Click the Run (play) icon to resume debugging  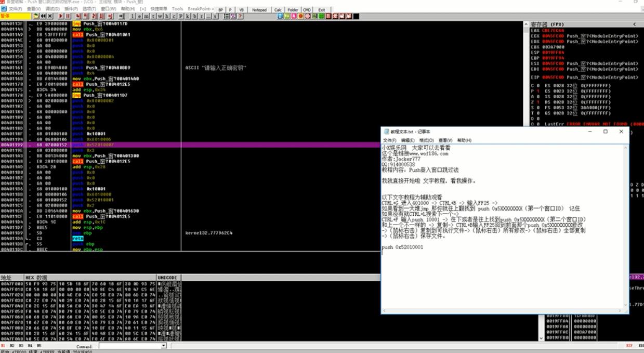[60, 16]
